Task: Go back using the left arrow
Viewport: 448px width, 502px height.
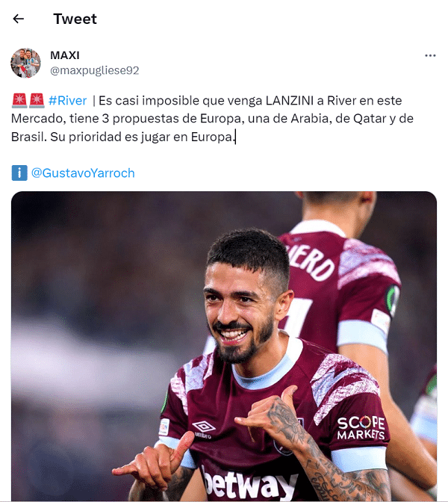Action: click(x=18, y=19)
